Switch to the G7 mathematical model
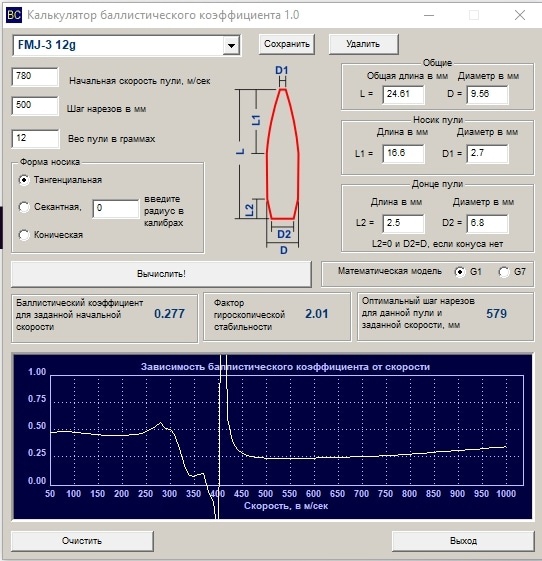 coord(504,272)
